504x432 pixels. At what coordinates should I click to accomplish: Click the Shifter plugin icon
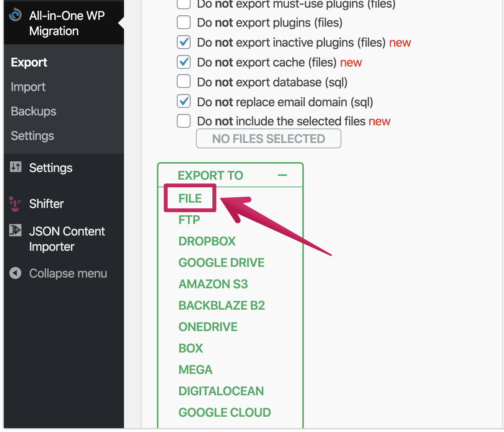(15, 204)
